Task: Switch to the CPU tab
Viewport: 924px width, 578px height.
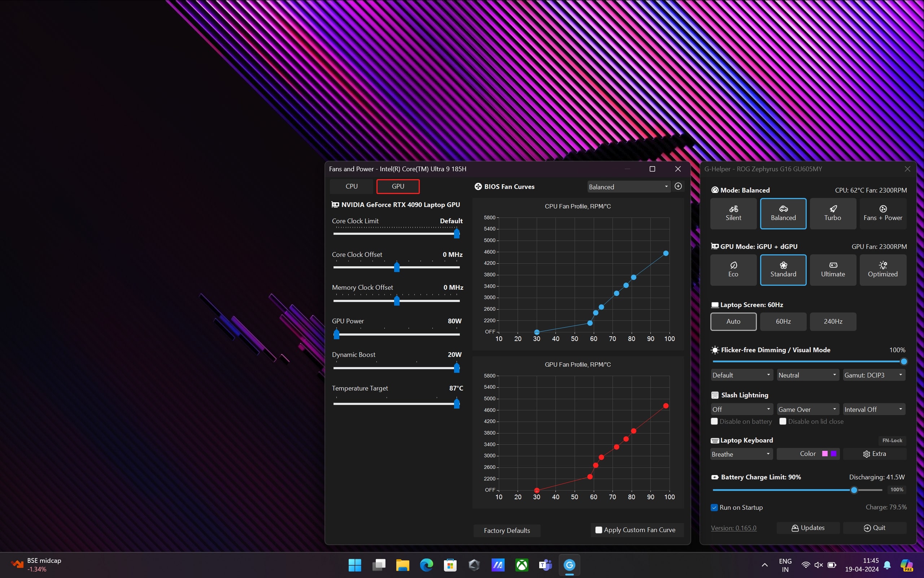Action: [351, 186]
